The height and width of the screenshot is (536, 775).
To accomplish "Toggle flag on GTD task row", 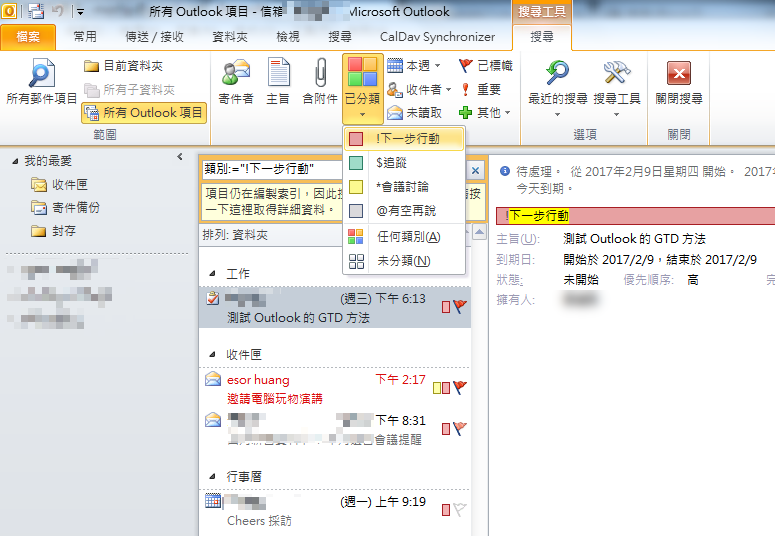I will 460,306.
